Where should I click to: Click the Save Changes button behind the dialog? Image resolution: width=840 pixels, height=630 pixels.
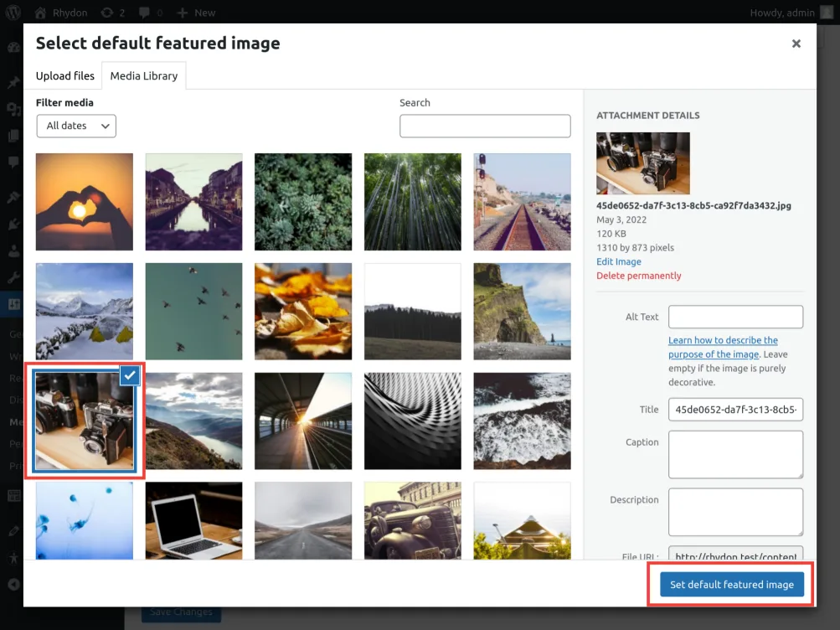point(181,612)
